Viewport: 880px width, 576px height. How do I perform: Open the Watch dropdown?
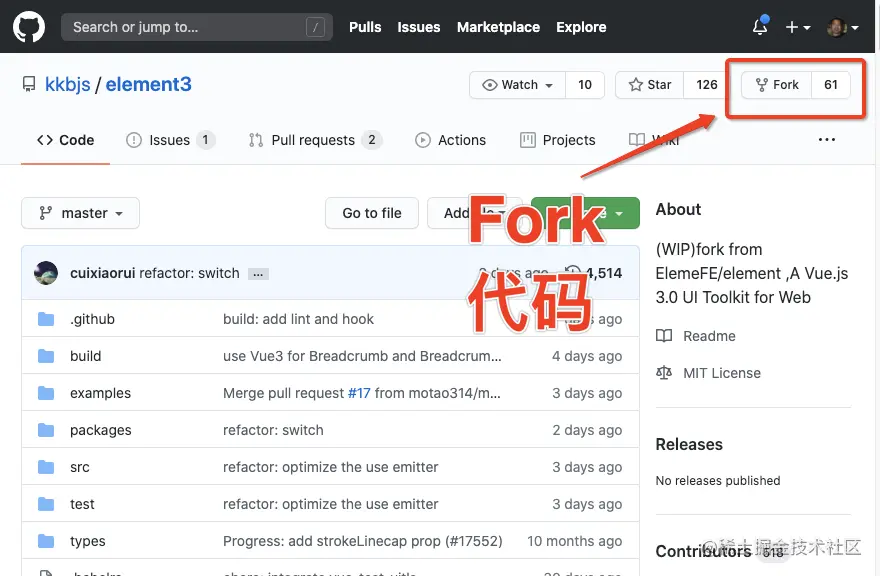pos(517,85)
